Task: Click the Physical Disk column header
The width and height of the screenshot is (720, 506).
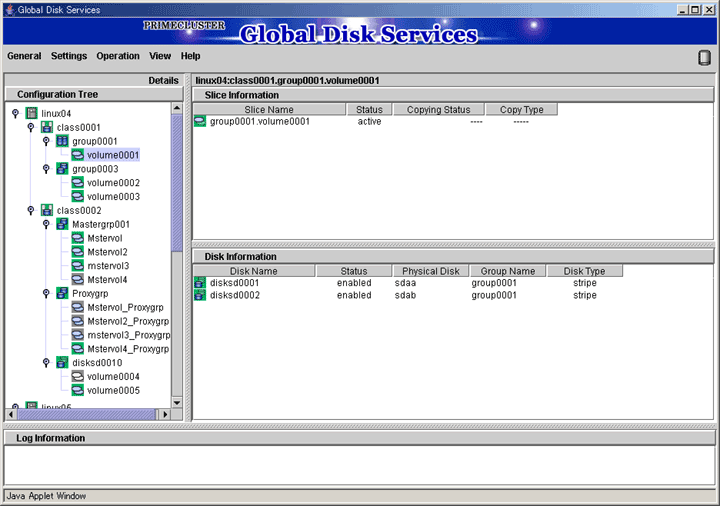Action: [431, 271]
